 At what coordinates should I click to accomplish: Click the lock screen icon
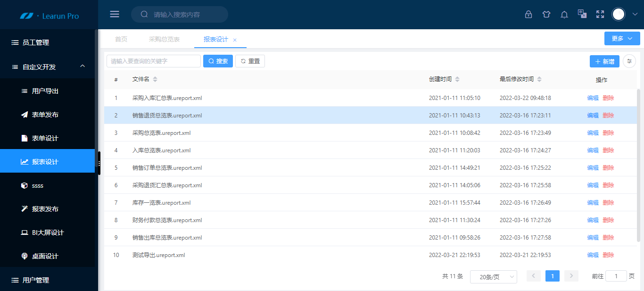pyautogui.click(x=528, y=15)
